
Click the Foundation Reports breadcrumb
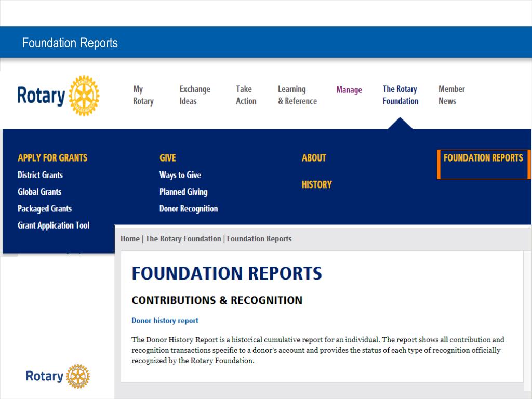[259, 238]
